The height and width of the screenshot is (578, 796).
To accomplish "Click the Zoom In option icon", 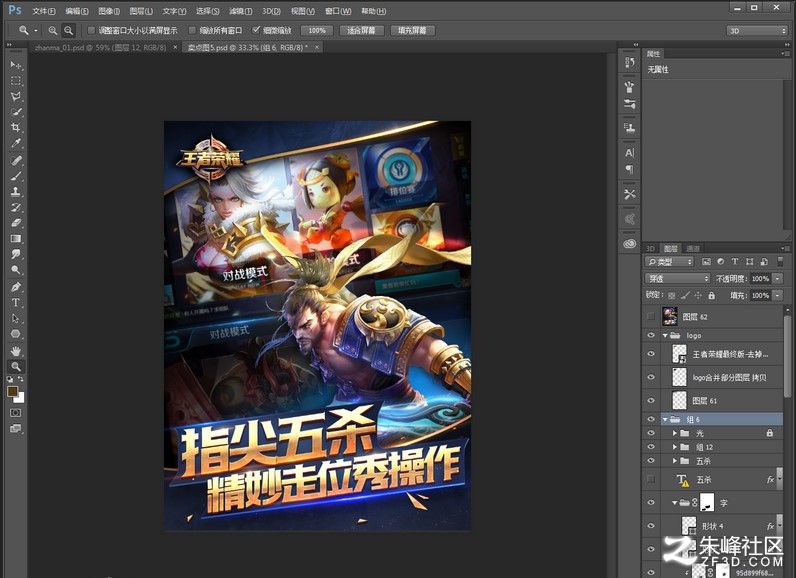I will 52,30.
